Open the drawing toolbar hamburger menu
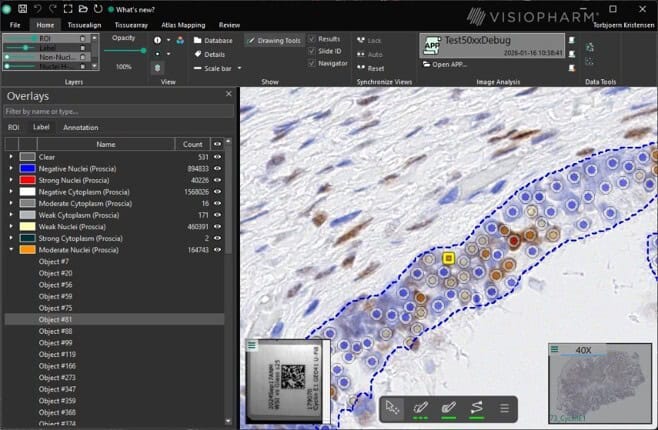 [504, 408]
